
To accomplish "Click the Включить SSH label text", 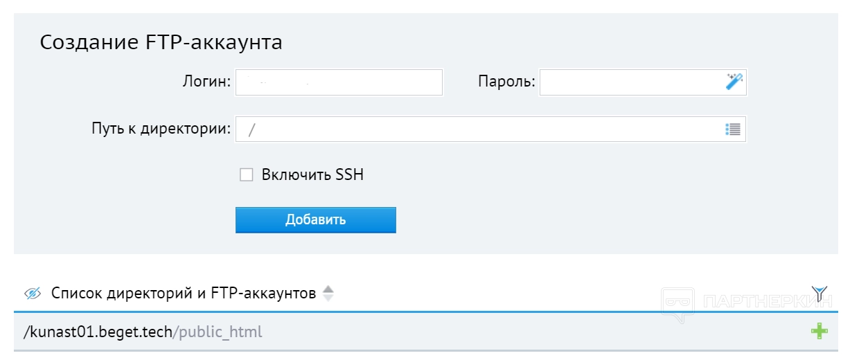I will 312,175.
